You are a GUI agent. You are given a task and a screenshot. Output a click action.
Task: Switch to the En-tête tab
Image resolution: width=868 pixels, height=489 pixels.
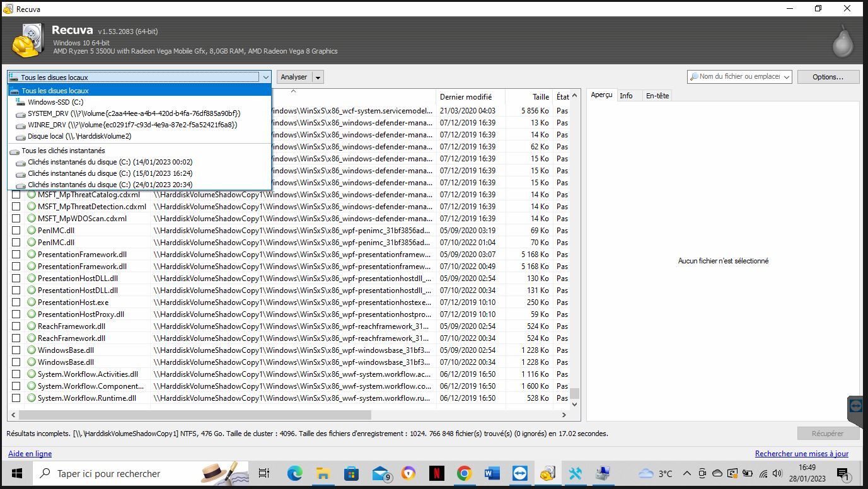(657, 96)
